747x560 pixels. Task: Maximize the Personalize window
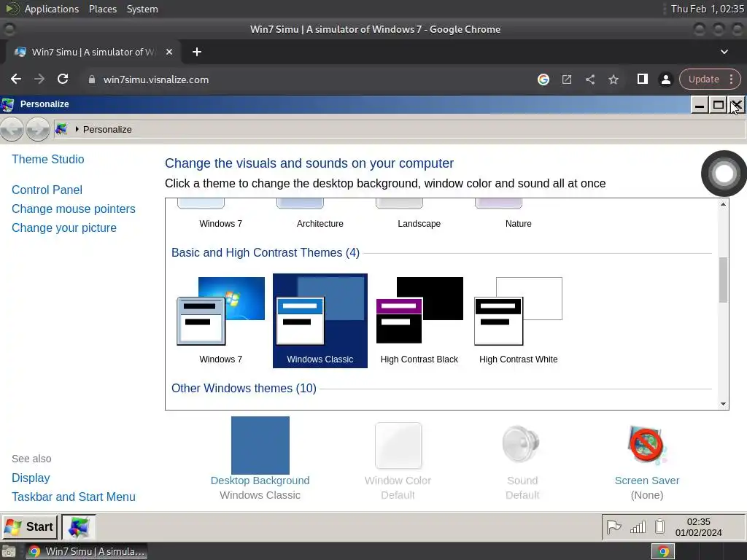pyautogui.click(x=719, y=105)
